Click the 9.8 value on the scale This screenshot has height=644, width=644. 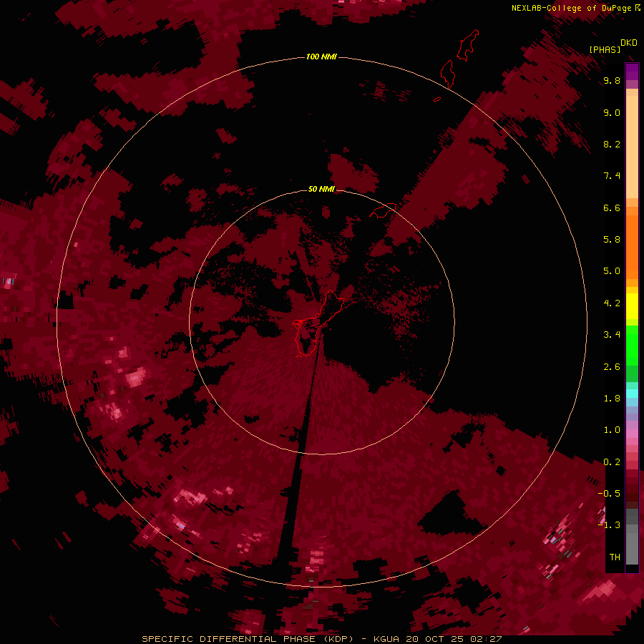[612, 81]
